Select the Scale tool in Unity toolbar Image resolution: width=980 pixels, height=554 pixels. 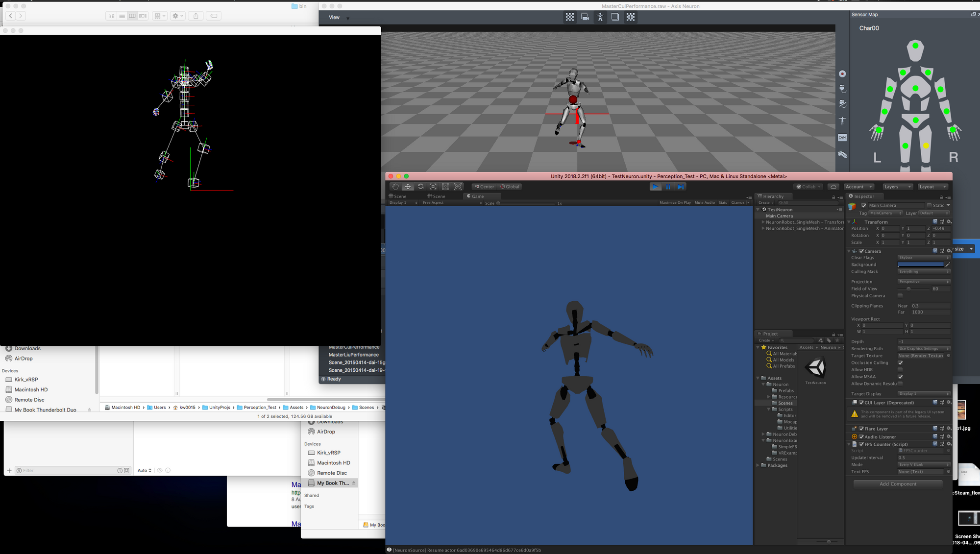(x=433, y=187)
